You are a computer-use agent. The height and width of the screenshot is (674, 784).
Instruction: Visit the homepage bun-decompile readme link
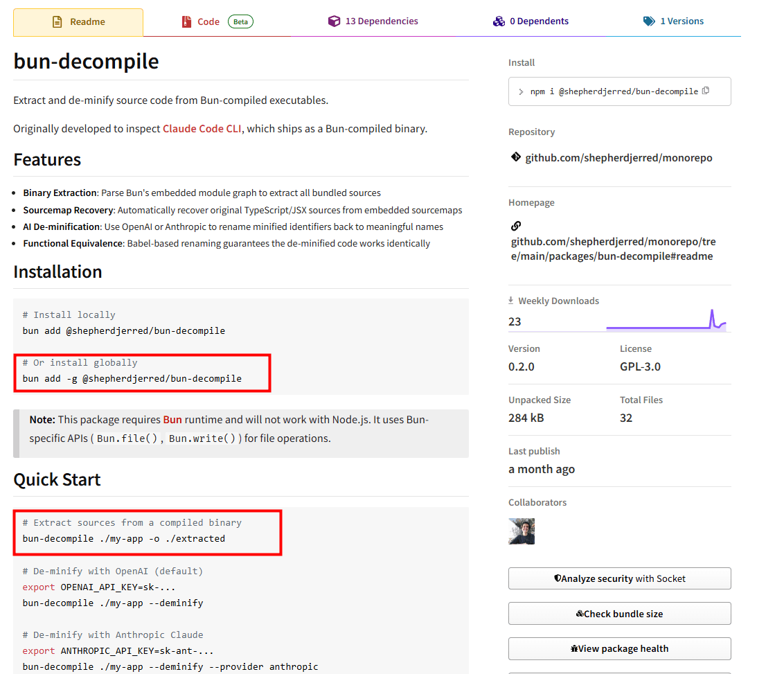pos(613,249)
